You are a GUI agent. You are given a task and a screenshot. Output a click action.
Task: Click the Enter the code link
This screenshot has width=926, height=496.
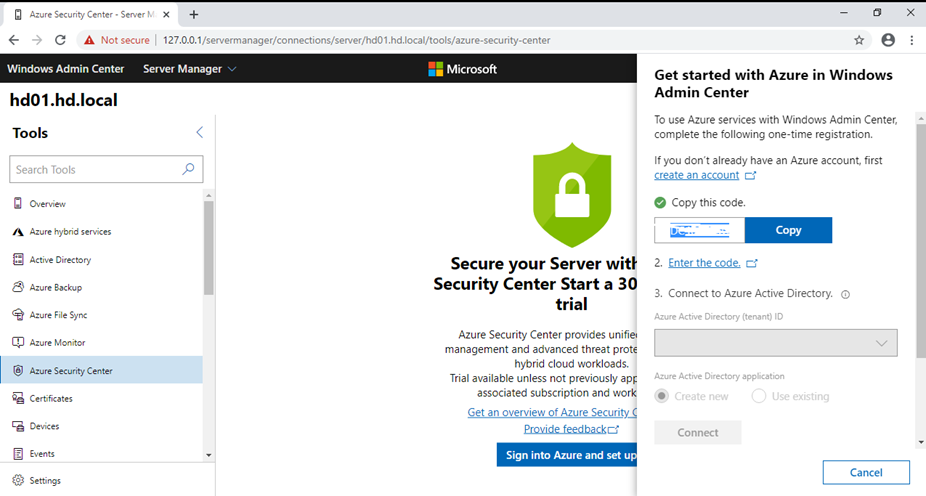click(704, 263)
